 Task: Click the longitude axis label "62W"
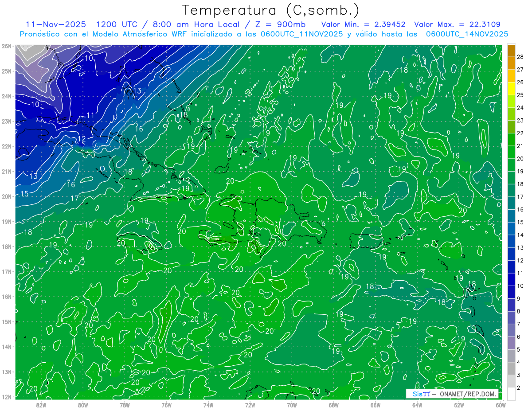click(459, 405)
